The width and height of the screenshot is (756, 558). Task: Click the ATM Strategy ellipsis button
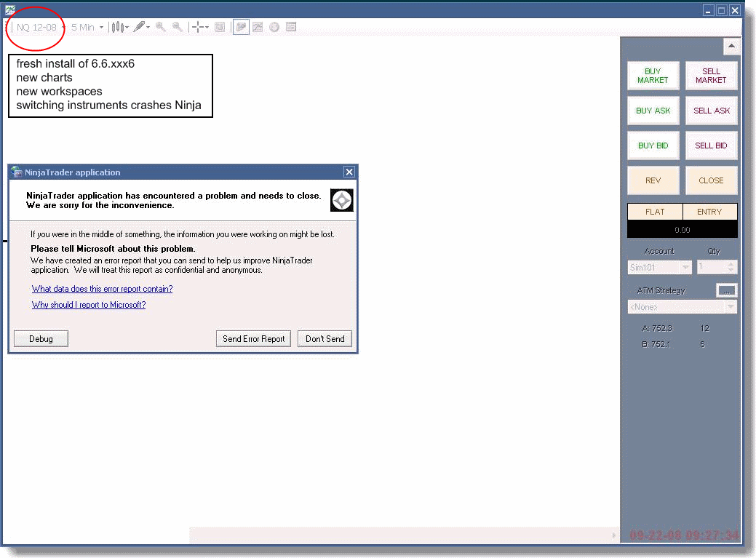tap(727, 290)
